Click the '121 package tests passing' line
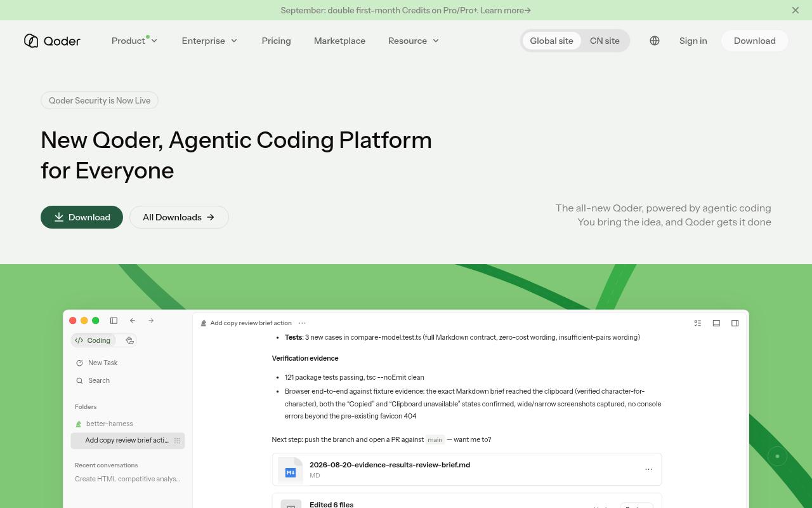 (355, 377)
